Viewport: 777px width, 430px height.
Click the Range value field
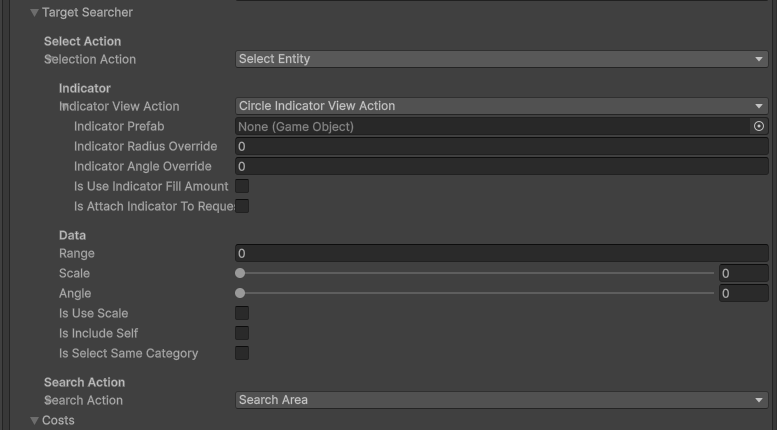click(x=501, y=253)
